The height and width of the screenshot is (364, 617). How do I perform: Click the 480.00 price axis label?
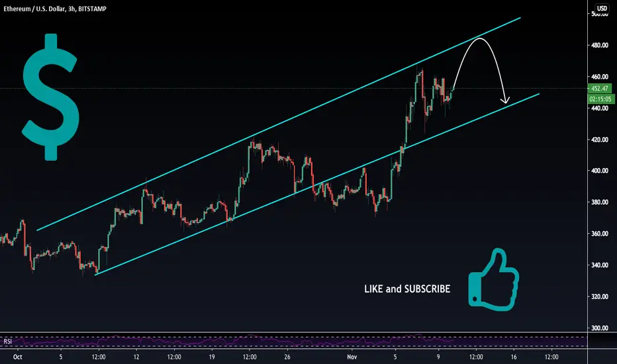tap(600, 45)
